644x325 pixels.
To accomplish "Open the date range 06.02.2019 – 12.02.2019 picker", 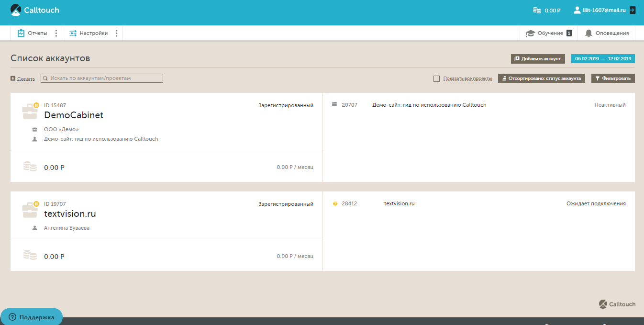I will point(603,59).
